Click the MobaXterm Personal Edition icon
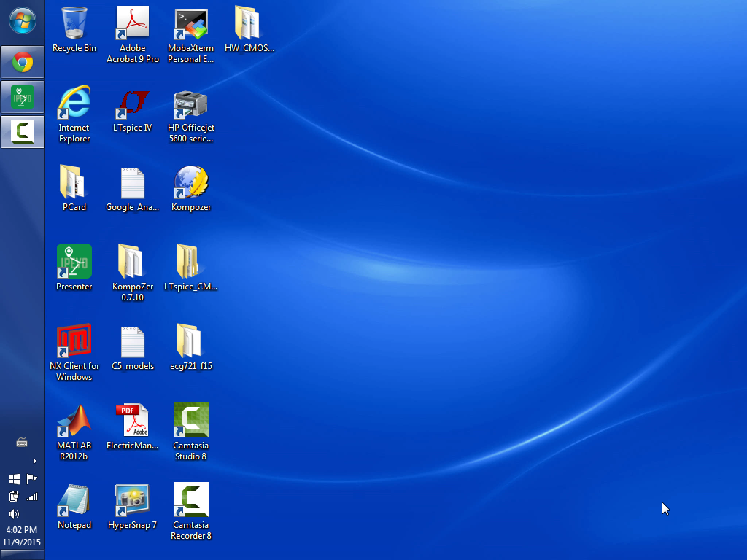747x560 pixels. pyautogui.click(x=191, y=26)
